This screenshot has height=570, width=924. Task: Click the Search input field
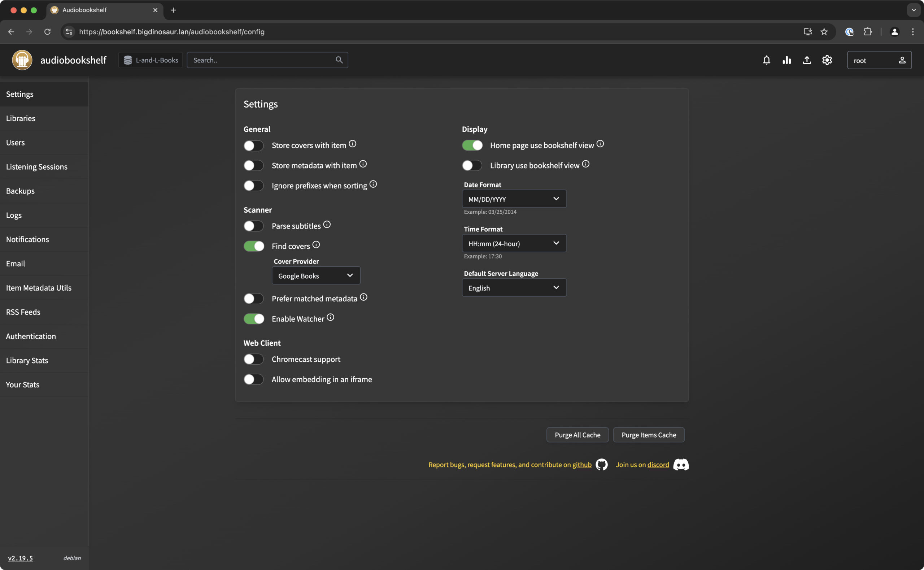262,60
